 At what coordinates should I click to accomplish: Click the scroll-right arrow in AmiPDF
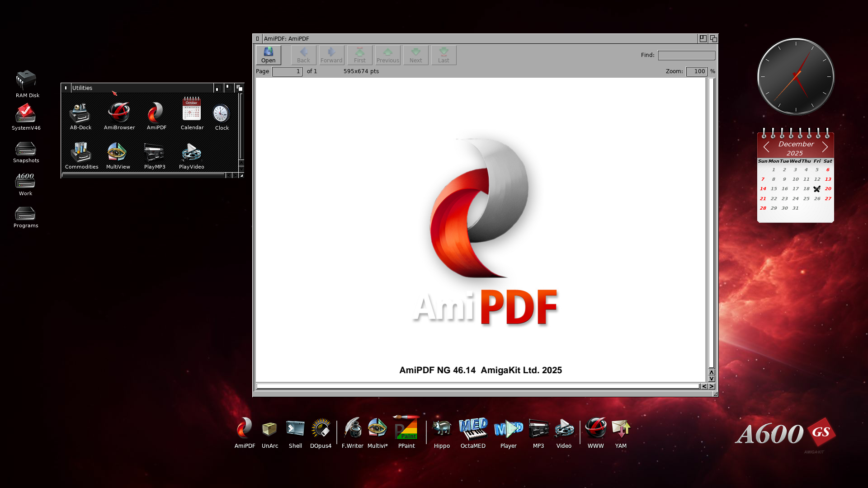pyautogui.click(x=712, y=386)
